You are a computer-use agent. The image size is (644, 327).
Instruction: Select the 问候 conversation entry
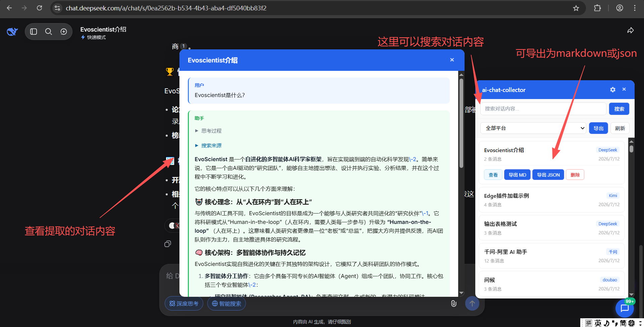tap(552, 284)
